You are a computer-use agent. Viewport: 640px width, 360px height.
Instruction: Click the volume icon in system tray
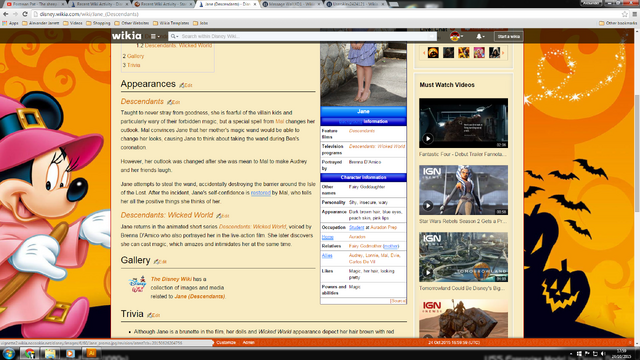click(x=603, y=353)
